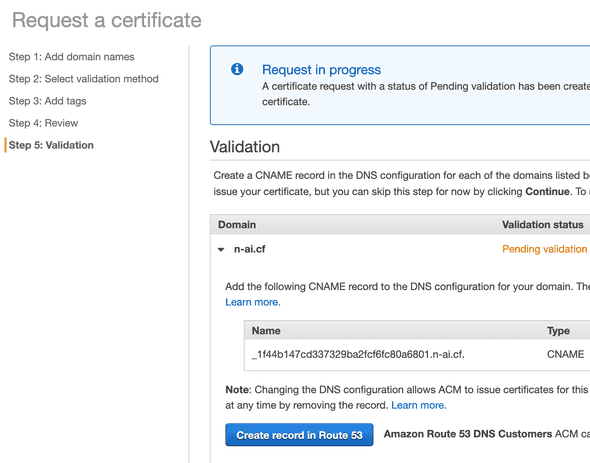Select the CNAME record name value
The image size is (590, 463).
(x=358, y=355)
